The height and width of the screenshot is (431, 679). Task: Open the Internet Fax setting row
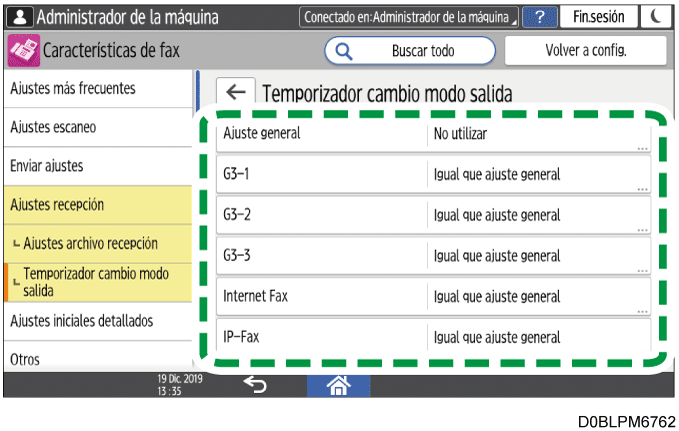tap(433, 297)
